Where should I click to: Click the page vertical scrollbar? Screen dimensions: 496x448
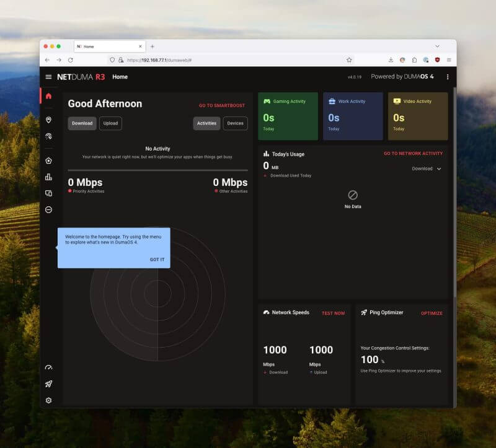(455, 193)
